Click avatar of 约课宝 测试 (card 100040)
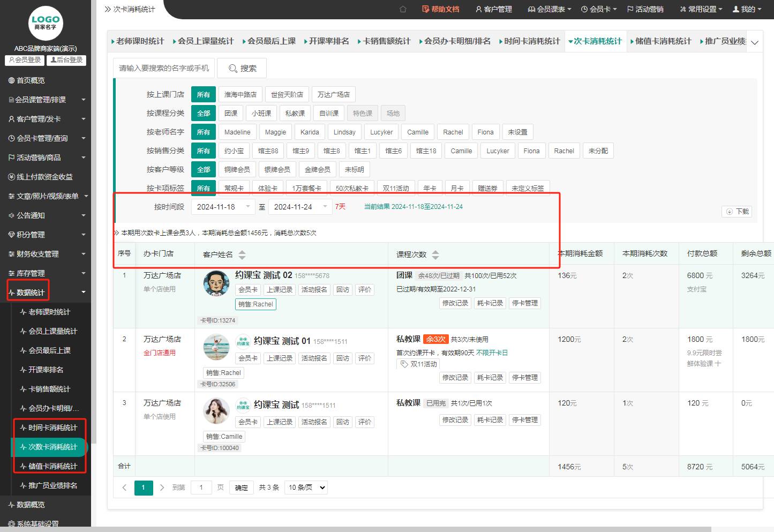 (216, 411)
